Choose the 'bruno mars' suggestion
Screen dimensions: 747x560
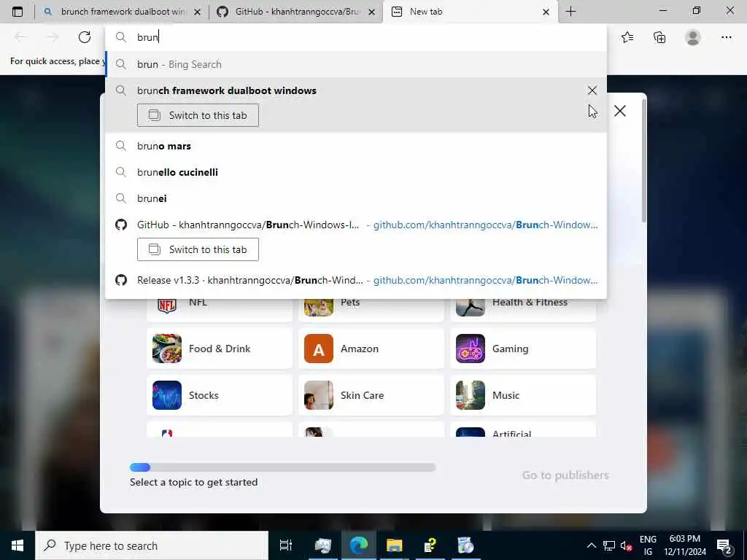tap(356, 146)
